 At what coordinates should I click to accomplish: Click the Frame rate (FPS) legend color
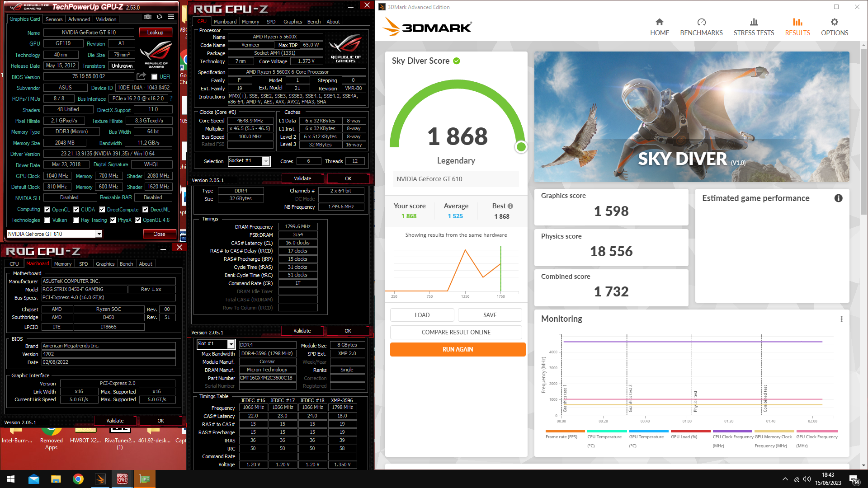(565, 431)
